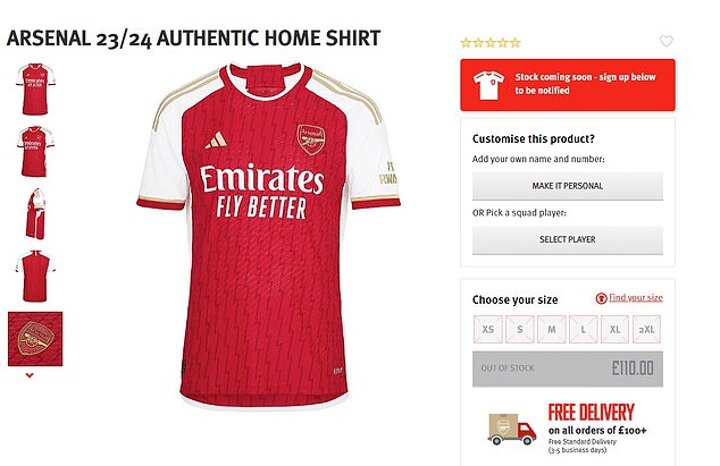Viewport: 720px width, 466px height.
Task: Select size XS
Action: tap(488, 329)
